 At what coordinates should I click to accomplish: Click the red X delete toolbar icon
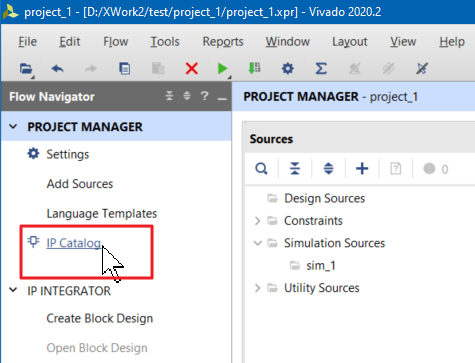192,69
